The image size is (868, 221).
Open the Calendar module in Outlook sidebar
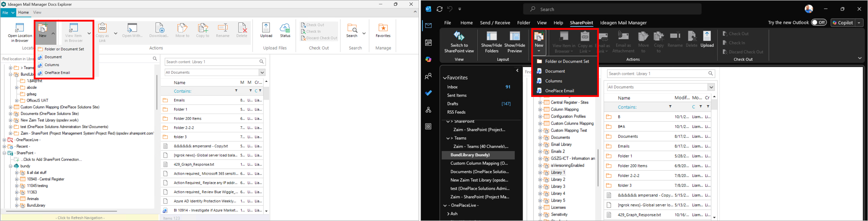coord(428,42)
